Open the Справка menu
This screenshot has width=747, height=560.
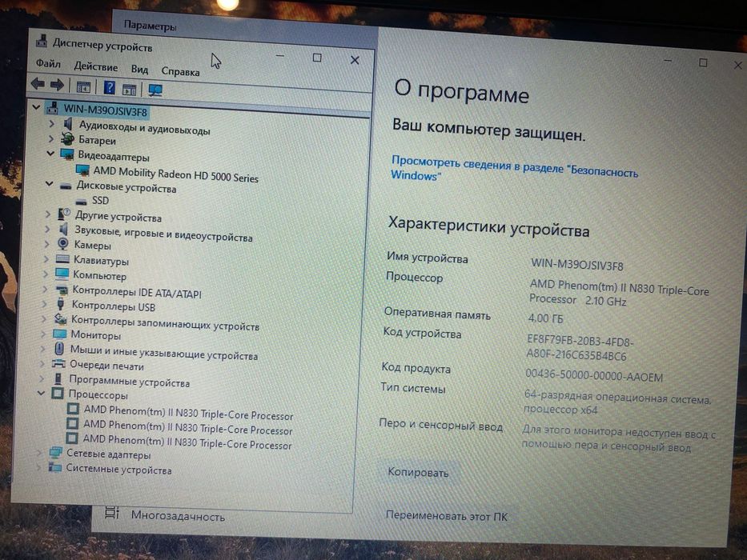[x=181, y=71]
